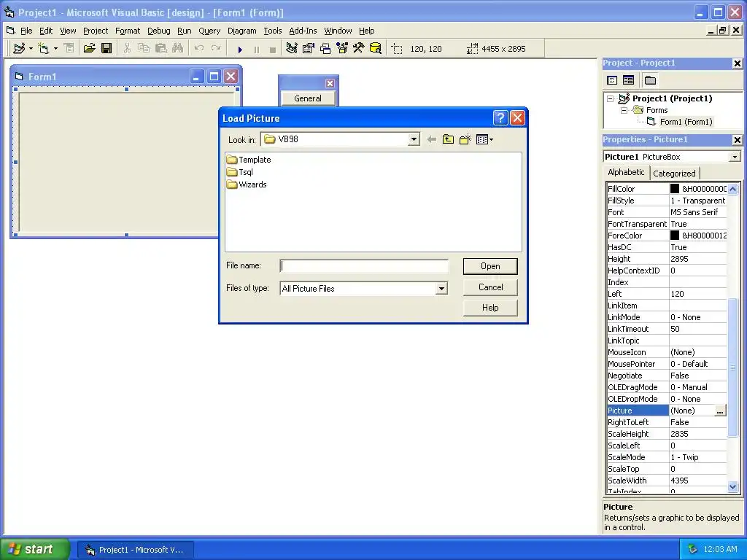Open the Properties Window toolbar icon
Image resolution: width=747 pixels, height=560 pixels.
pos(309,48)
